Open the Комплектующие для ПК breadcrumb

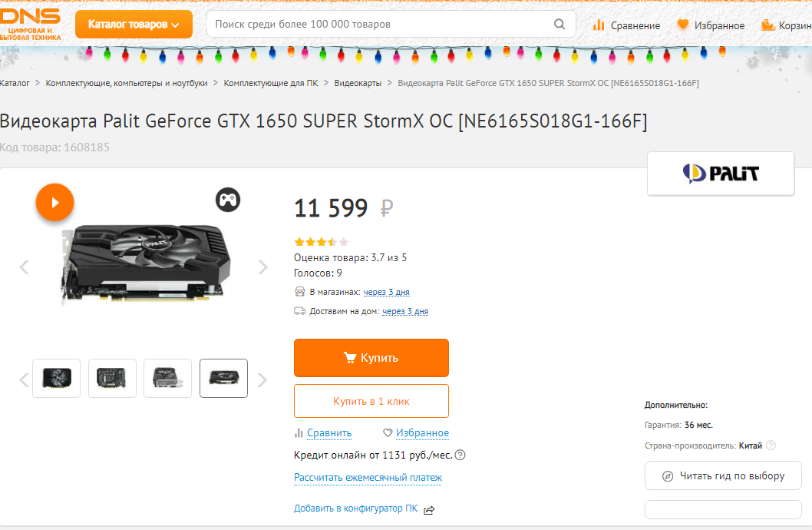[270, 83]
